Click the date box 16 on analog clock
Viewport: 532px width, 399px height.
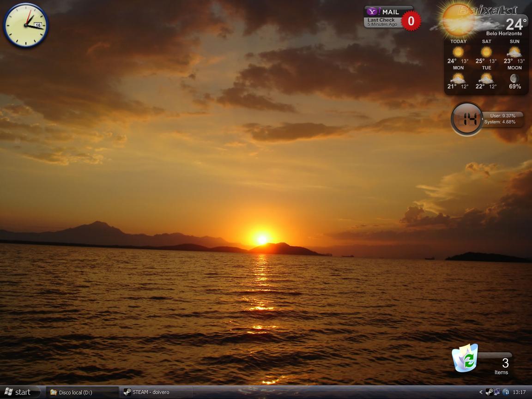coord(38,25)
